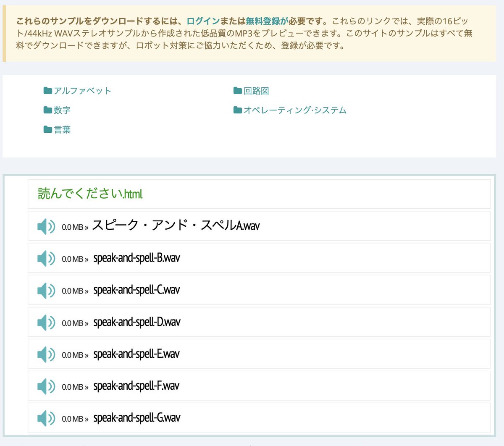Image resolution: width=504 pixels, height=446 pixels.
Task: Click 0.0 MB size of speak-and-spell-F.wav
Action: (72, 387)
